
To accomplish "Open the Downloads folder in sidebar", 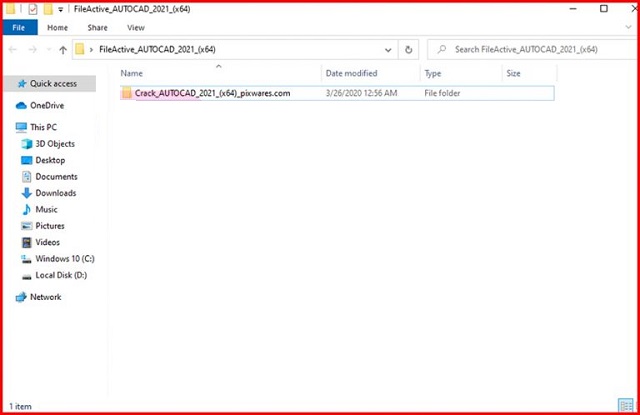I will coord(56,193).
